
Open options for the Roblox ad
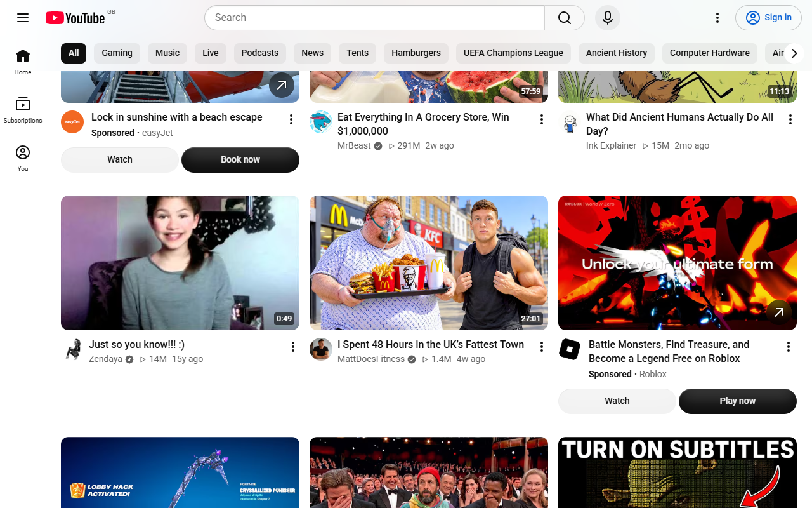(x=789, y=347)
